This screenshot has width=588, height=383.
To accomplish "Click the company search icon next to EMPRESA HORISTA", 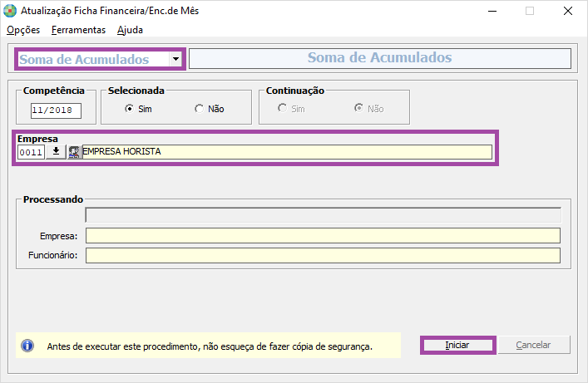I will pos(74,152).
